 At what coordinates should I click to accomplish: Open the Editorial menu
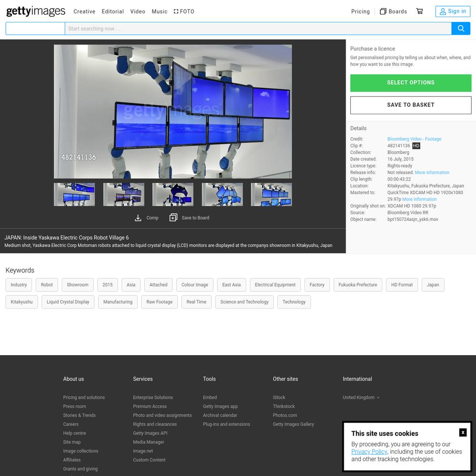(x=113, y=11)
